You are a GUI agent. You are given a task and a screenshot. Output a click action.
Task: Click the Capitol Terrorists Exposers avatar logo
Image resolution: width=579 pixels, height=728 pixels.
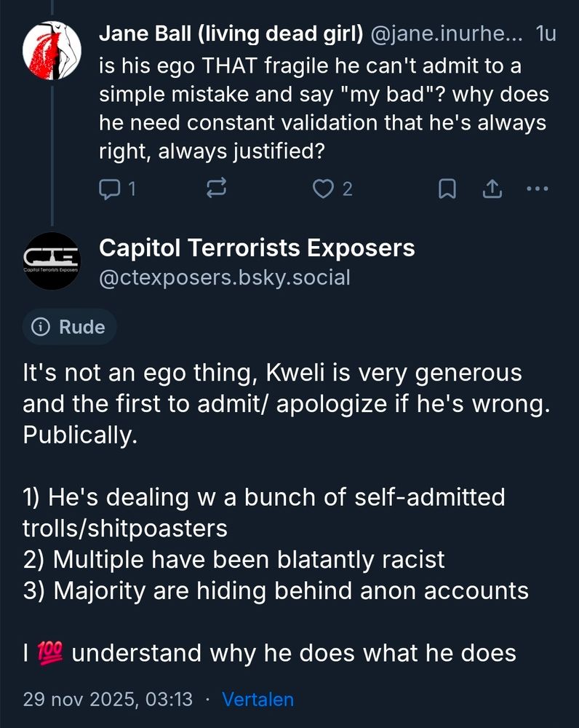pos(52,261)
